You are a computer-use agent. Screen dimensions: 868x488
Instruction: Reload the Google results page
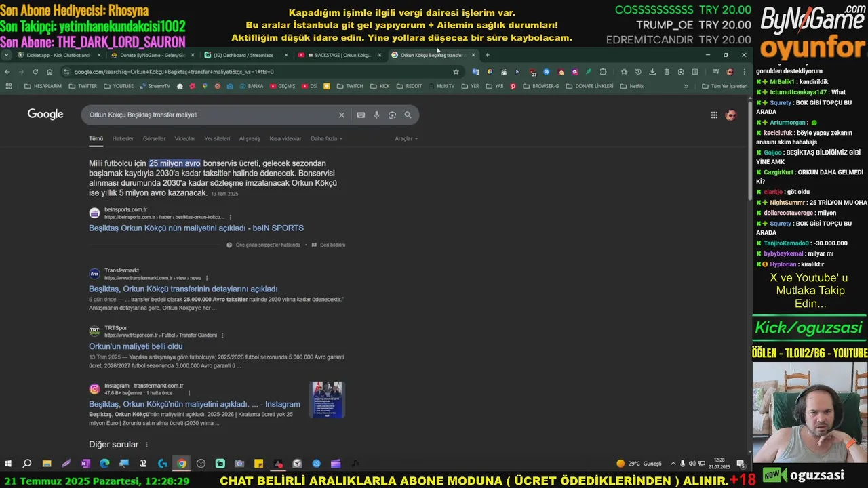(x=35, y=72)
